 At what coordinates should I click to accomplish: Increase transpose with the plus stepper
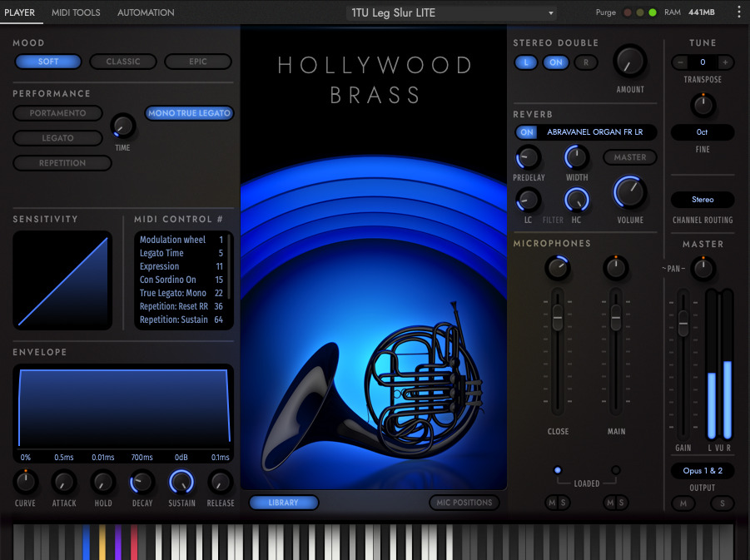[x=725, y=62]
